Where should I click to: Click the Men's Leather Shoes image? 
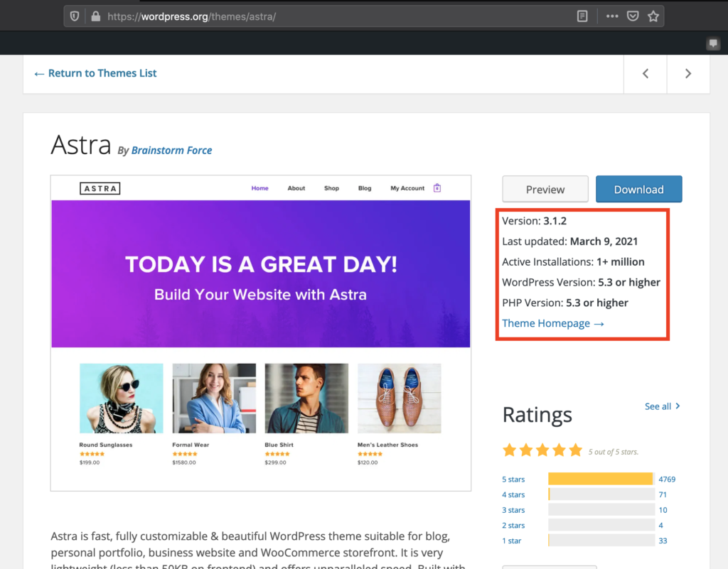pyautogui.click(x=400, y=399)
